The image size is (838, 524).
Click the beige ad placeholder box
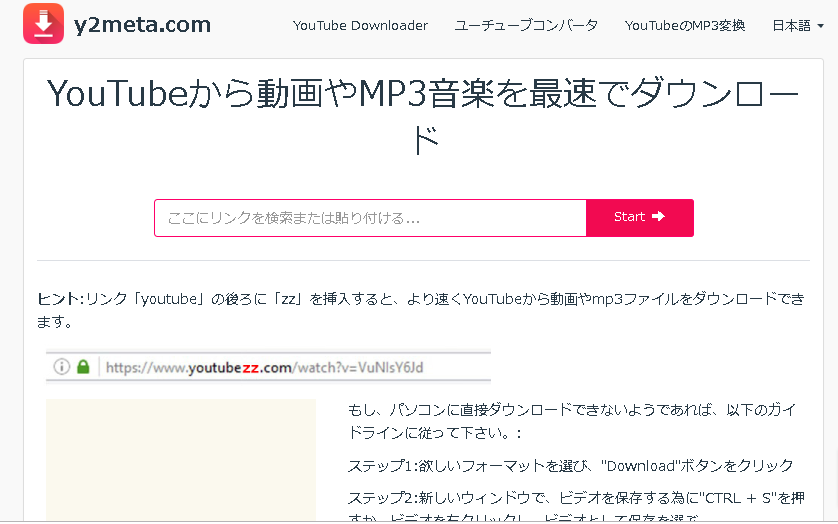point(181,460)
